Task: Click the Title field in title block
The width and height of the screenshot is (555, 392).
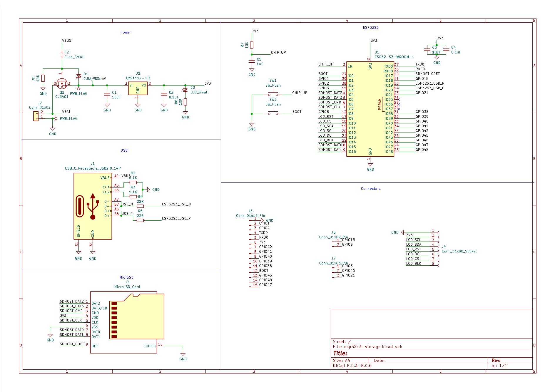Action: click(x=340, y=354)
